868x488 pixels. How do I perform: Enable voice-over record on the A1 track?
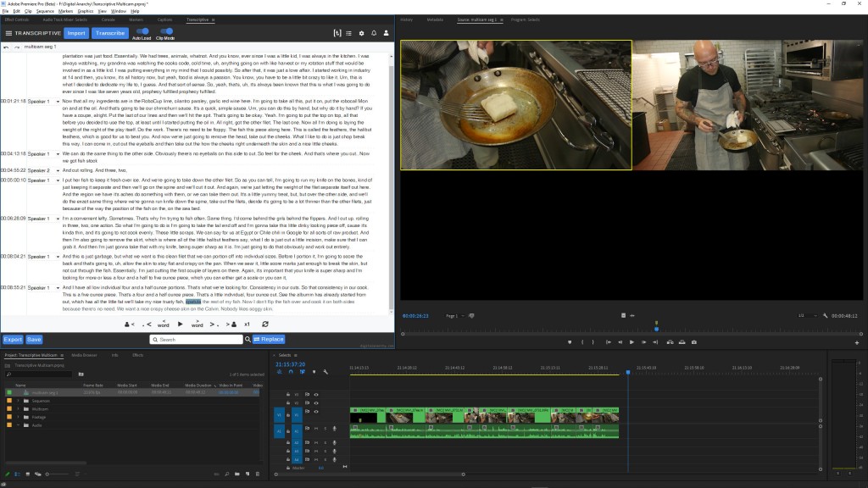[334, 428]
